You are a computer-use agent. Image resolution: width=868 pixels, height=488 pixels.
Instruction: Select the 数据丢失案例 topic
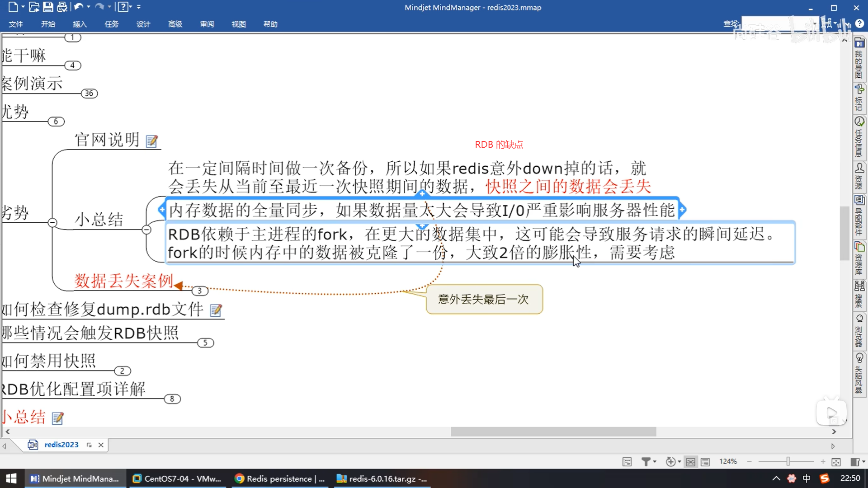[123, 281]
